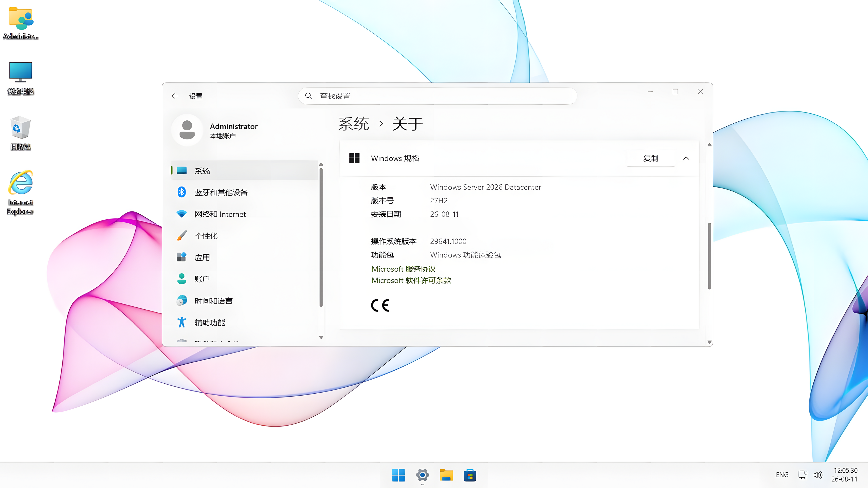
Task: Click the 查找设置 search field
Action: pyautogui.click(x=437, y=96)
